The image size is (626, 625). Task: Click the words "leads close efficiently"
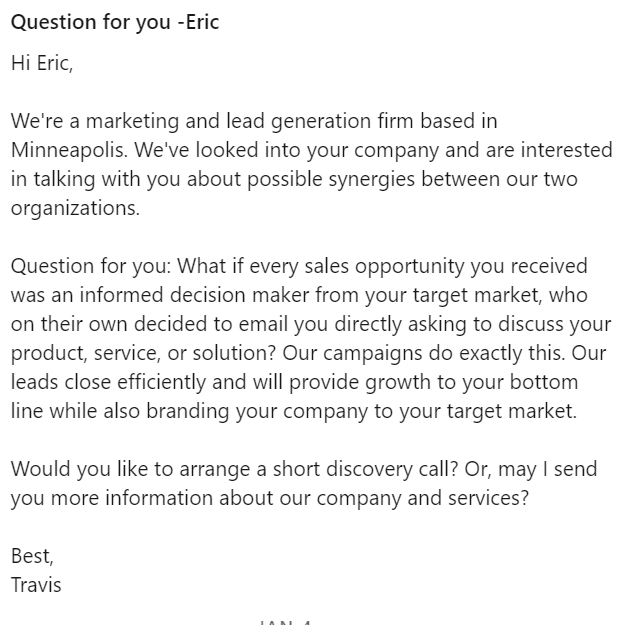point(108,382)
